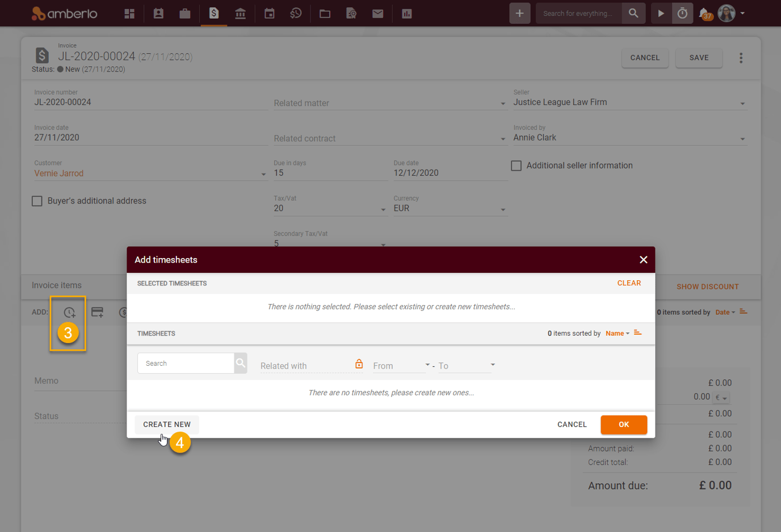This screenshot has height=532, width=781.
Task: Switch to the Calendar module
Action: [269, 12]
